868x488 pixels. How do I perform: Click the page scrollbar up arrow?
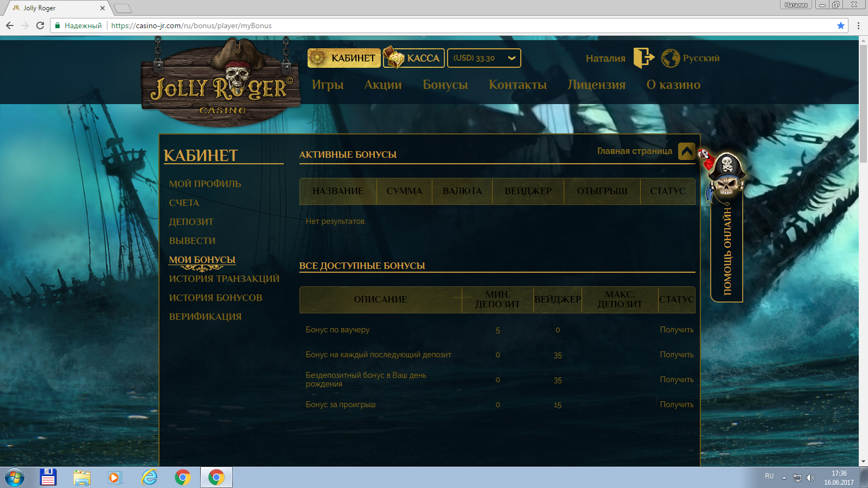863,41
